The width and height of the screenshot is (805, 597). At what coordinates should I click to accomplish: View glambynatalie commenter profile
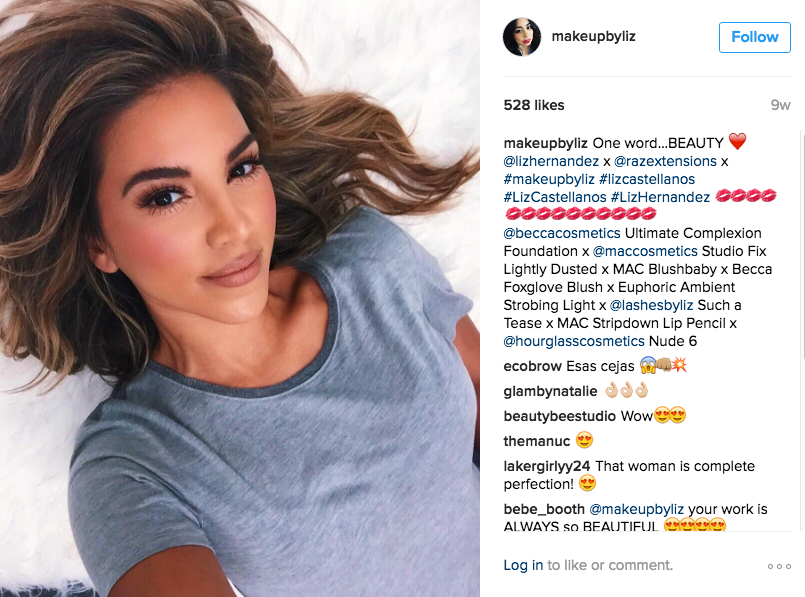[x=550, y=391]
